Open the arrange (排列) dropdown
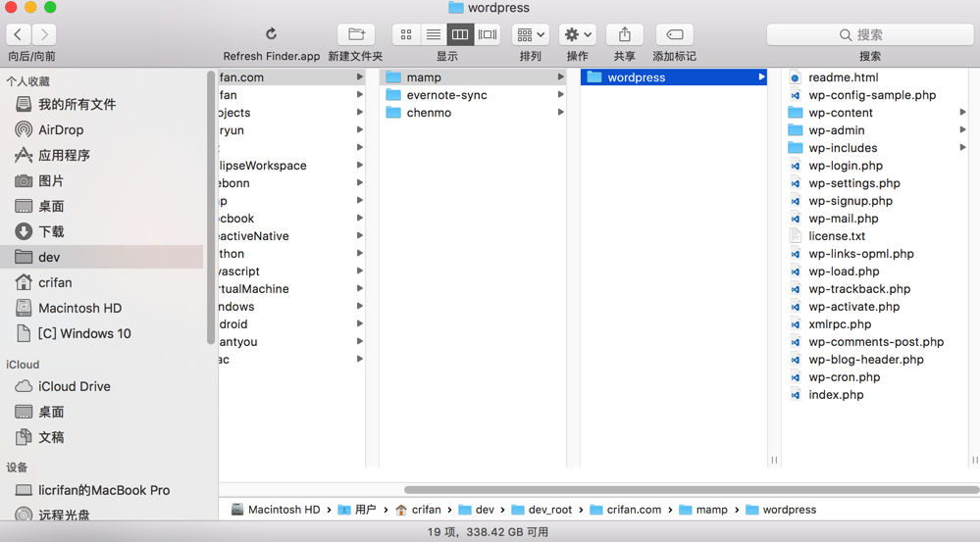 click(531, 34)
